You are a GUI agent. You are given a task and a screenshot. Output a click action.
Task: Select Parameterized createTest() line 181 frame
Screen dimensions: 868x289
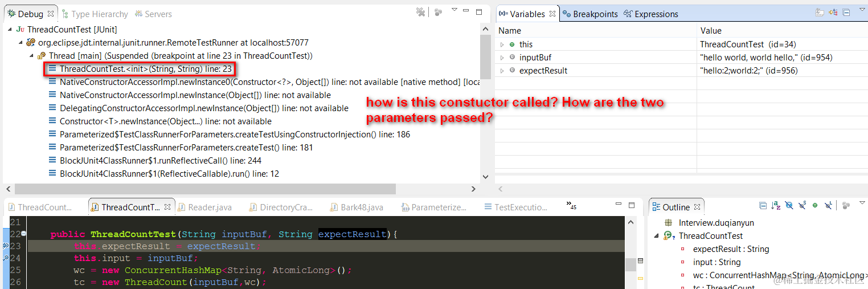pos(186,147)
